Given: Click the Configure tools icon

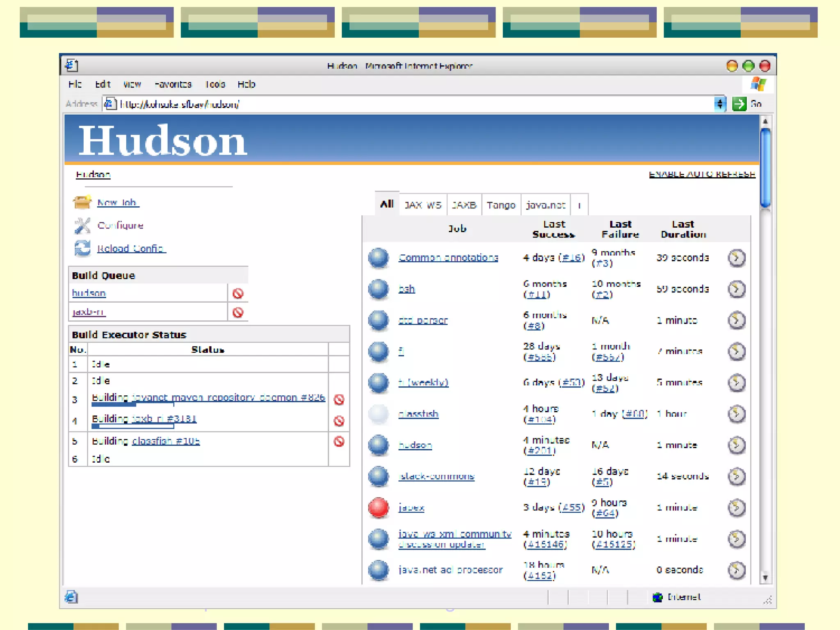Looking at the screenshot, I should (82, 225).
